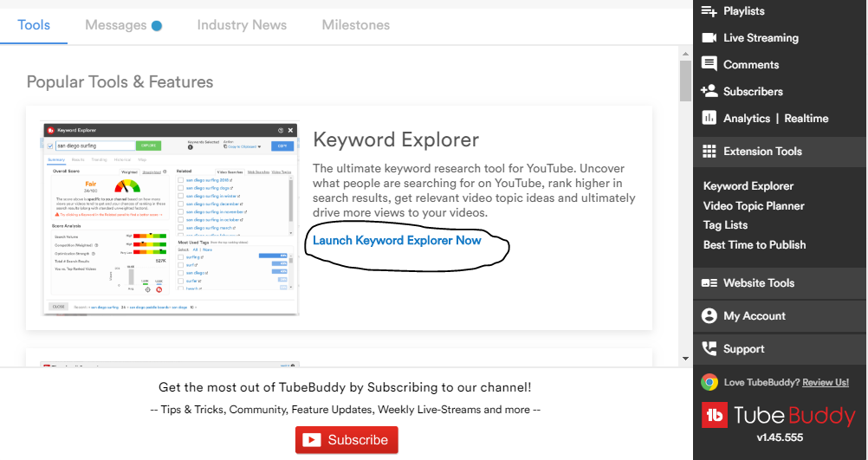Open Live Streaming in the sidebar
The image size is (868, 460).
[761, 37]
